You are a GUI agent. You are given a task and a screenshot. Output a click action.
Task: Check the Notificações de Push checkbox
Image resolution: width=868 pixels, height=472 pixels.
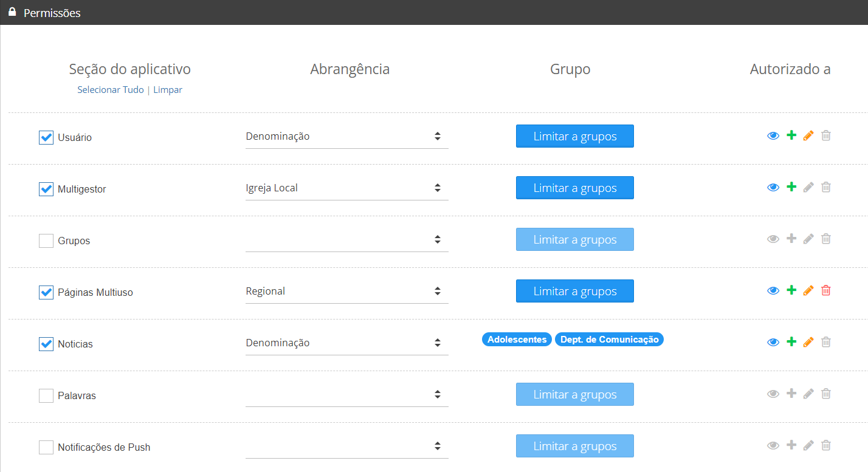pyautogui.click(x=46, y=447)
